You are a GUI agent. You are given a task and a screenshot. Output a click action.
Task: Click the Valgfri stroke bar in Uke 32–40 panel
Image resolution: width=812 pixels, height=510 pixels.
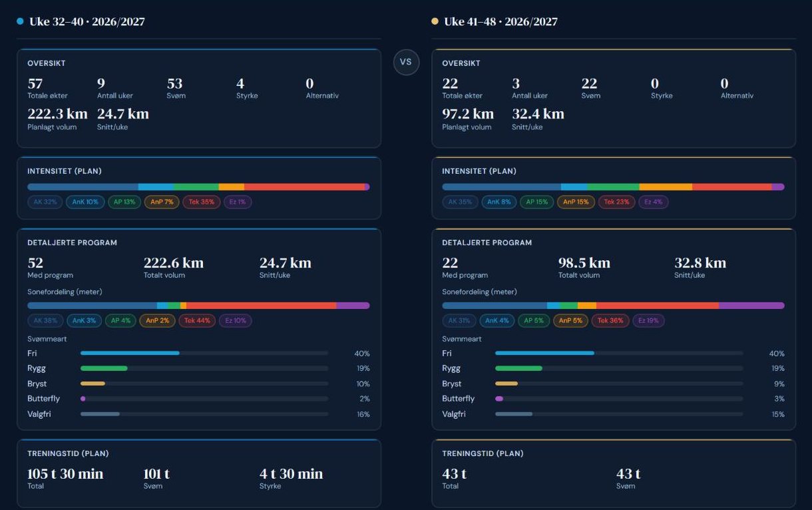click(x=204, y=414)
